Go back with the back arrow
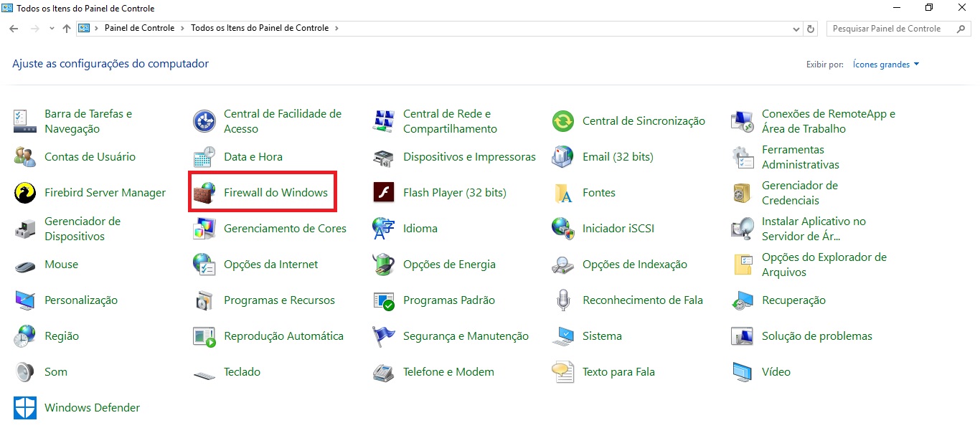Screen dimensions: 980x428 (14, 29)
